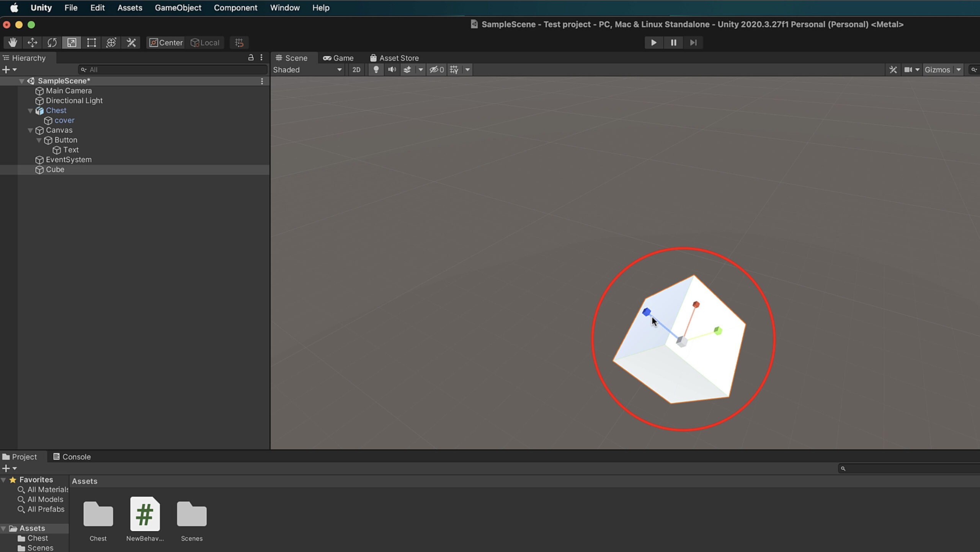Switch to the Game tab

(x=338, y=58)
